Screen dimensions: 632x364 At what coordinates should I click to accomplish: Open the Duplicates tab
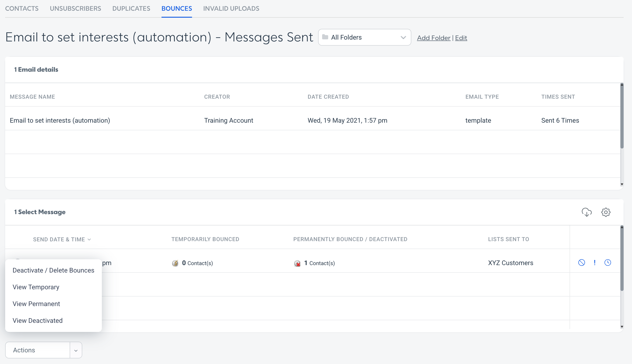[131, 9]
